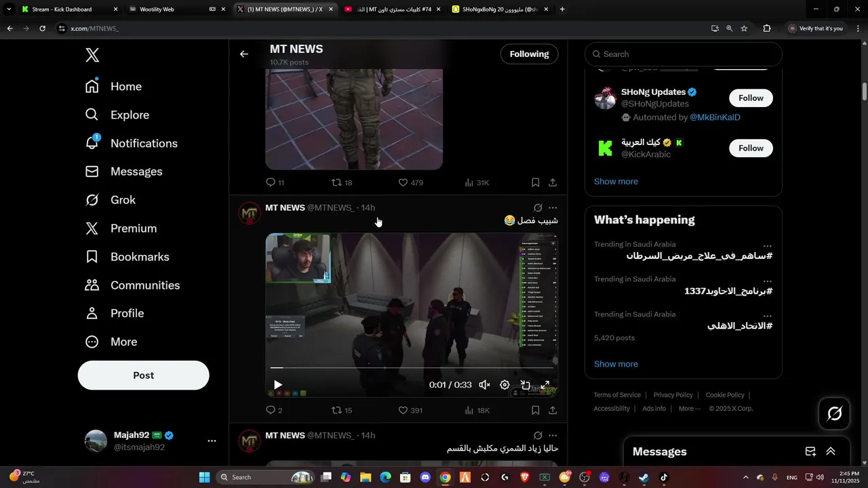The image size is (868, 488).
Task: Open a new browser tab
Action: [562, 9]
